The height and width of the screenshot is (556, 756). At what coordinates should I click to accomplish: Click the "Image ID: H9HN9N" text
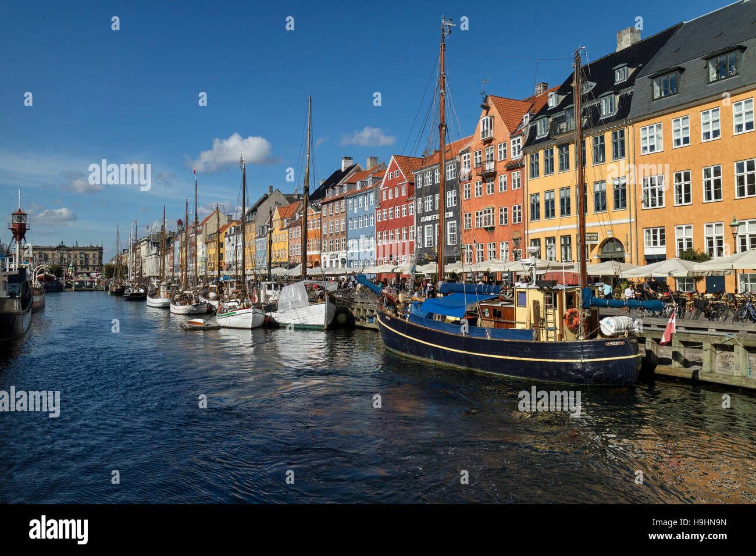tap(690, 522)
